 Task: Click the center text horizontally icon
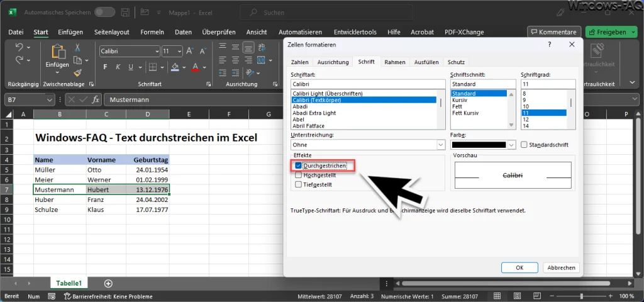(235, 60)
